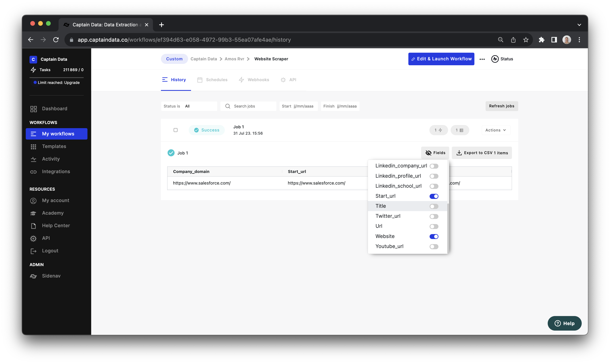Enable the Youtube_url field toggle
The height and width of the screenshot is (364, 610).
[434, 246]
